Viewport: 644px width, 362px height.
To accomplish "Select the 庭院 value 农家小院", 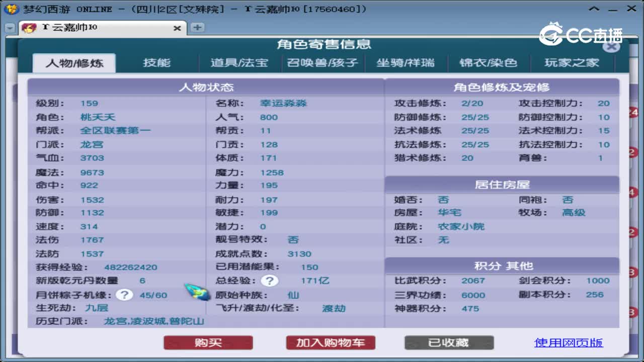I will pyautogui.click(x=461, y=227).
